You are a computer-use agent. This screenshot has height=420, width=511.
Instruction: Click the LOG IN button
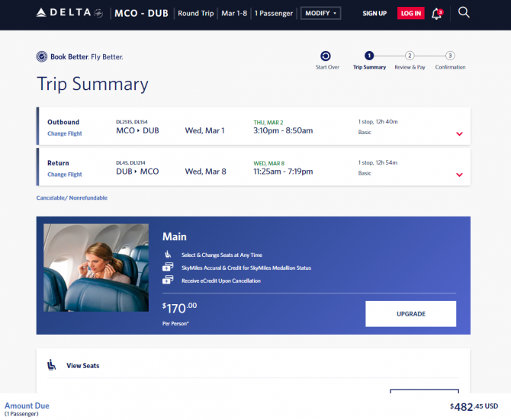410,14
